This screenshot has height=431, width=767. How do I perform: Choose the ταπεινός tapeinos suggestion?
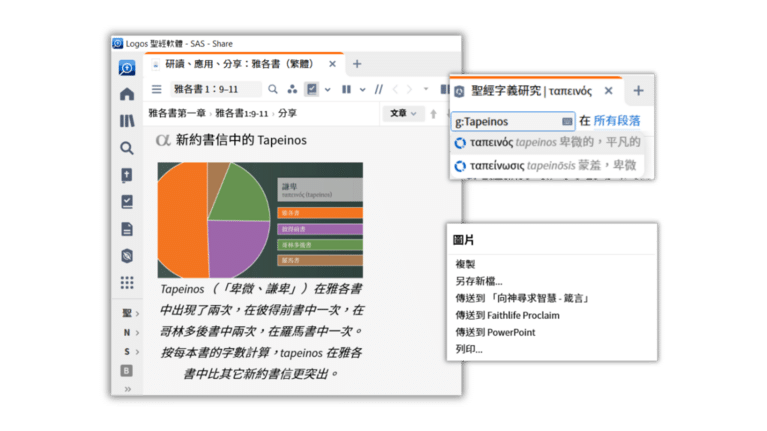[547, 142]
